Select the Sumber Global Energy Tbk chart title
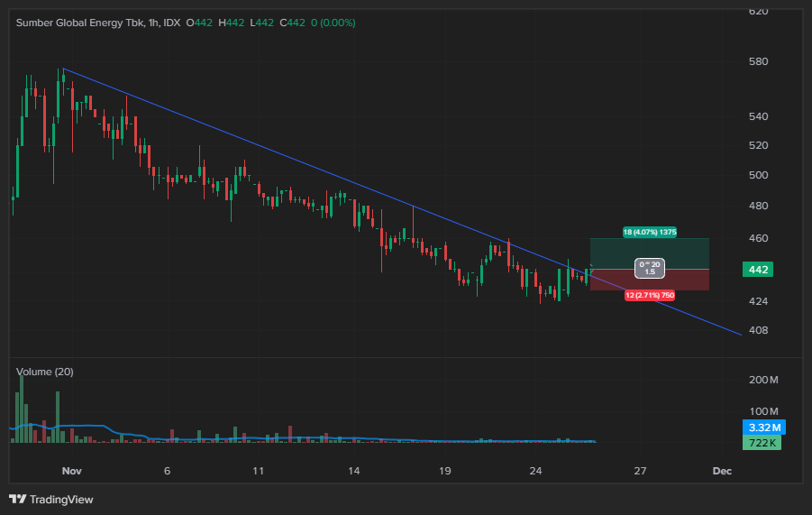This screenshot has height=515, width=812. (98, 23)
